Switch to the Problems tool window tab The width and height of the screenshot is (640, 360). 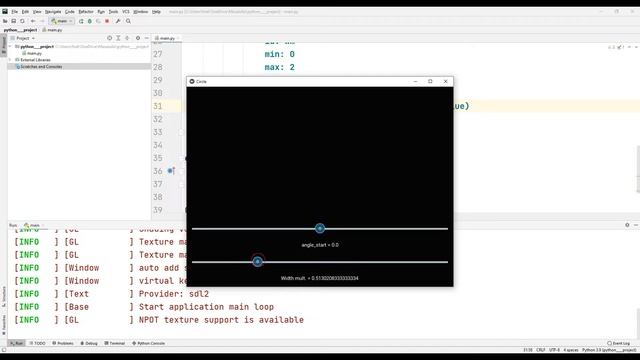(63, 343)
